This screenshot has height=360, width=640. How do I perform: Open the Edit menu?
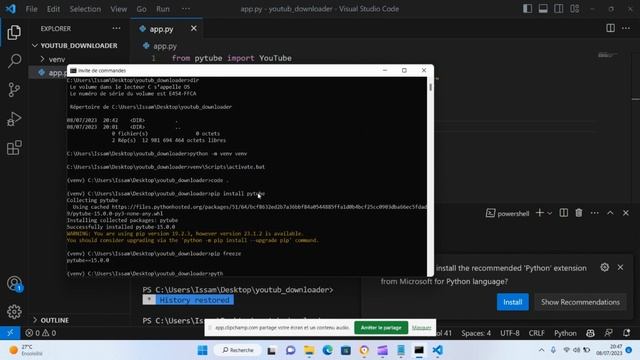(x=53, y=9)
